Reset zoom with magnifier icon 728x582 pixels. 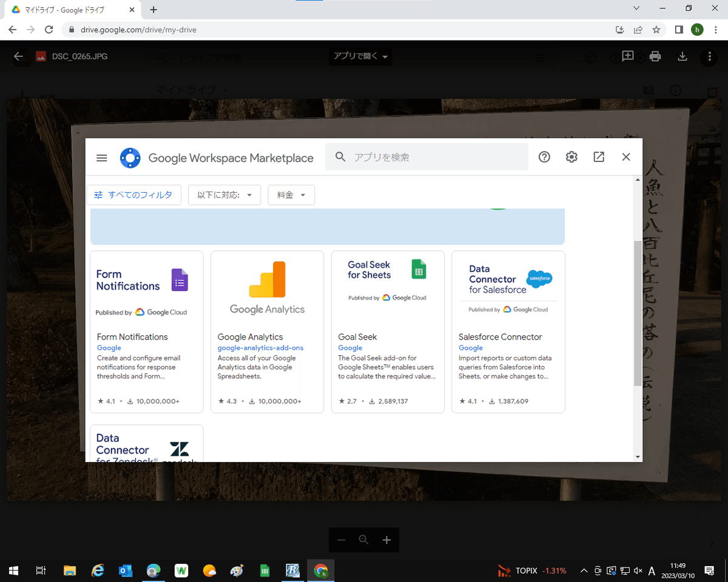[363, 540]
